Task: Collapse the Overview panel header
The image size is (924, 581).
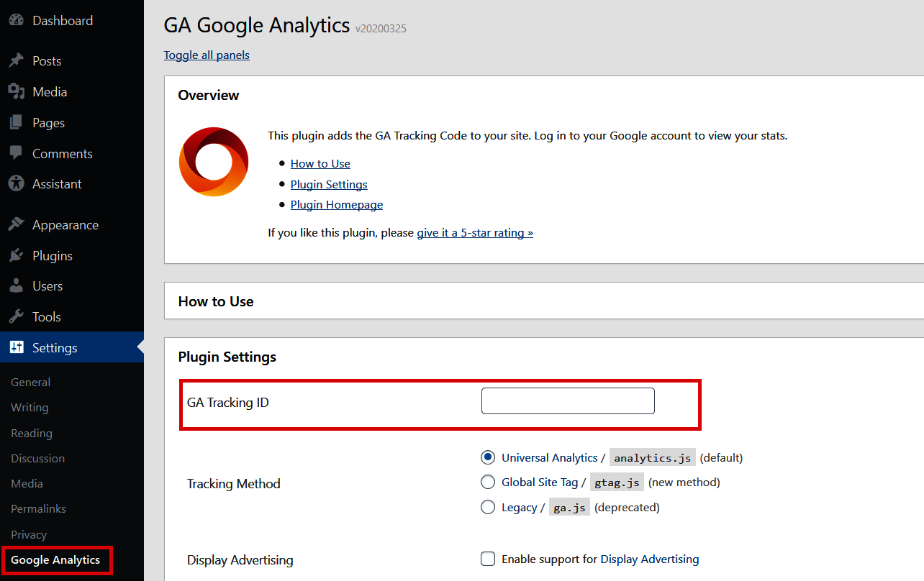Action: (209, 96)
